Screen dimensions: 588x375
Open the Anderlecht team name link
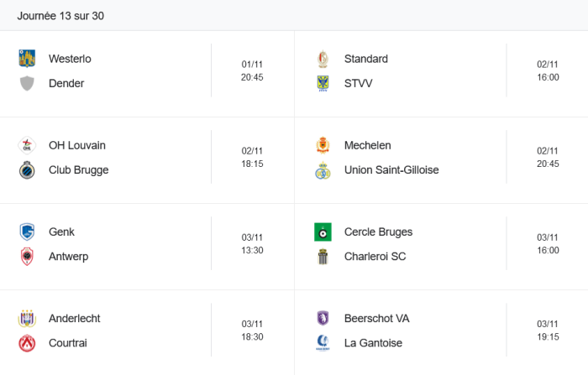point(74,319)
